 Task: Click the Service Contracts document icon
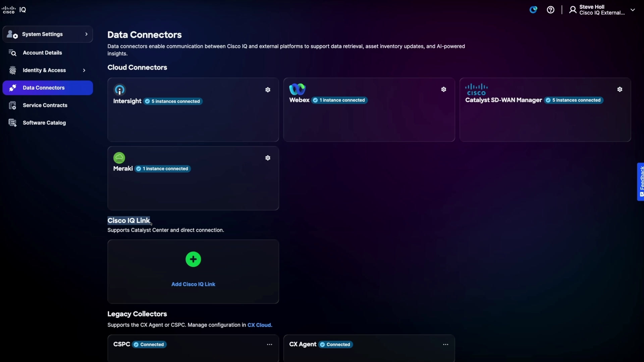click(x=12, y=105)
